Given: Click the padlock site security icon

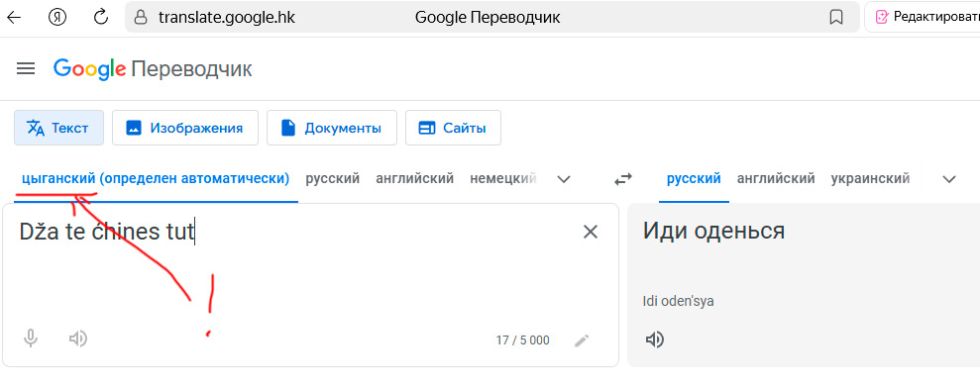Looking at the screenshot, I should (x=142, y=18).
